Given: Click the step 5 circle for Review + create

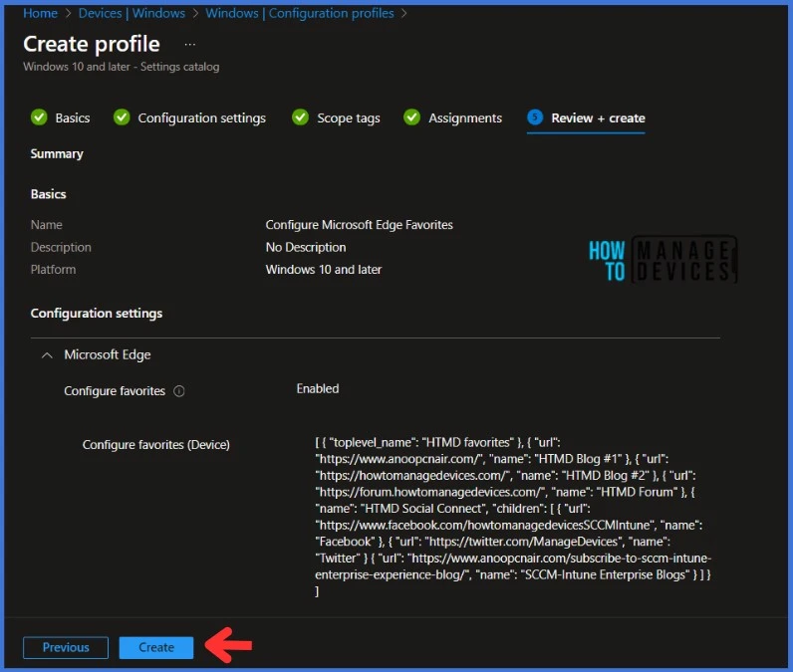Looking at the screenshot, I should (535, 117).
